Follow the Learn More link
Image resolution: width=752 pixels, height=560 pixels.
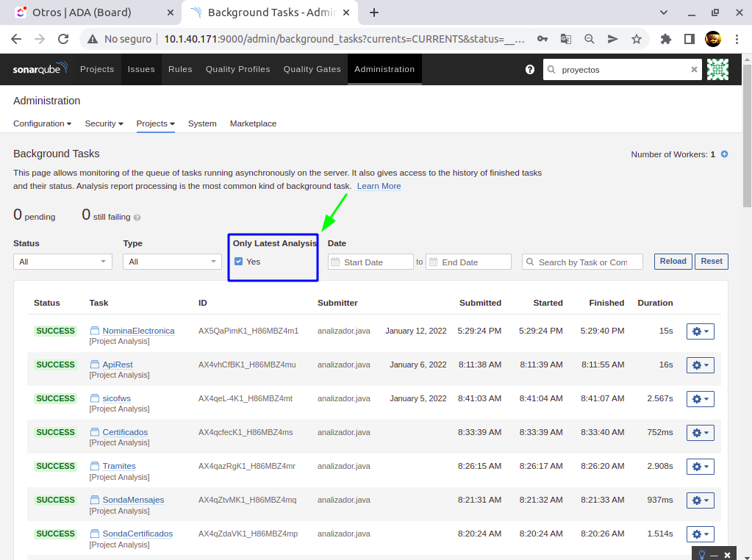tap(379, 187)
